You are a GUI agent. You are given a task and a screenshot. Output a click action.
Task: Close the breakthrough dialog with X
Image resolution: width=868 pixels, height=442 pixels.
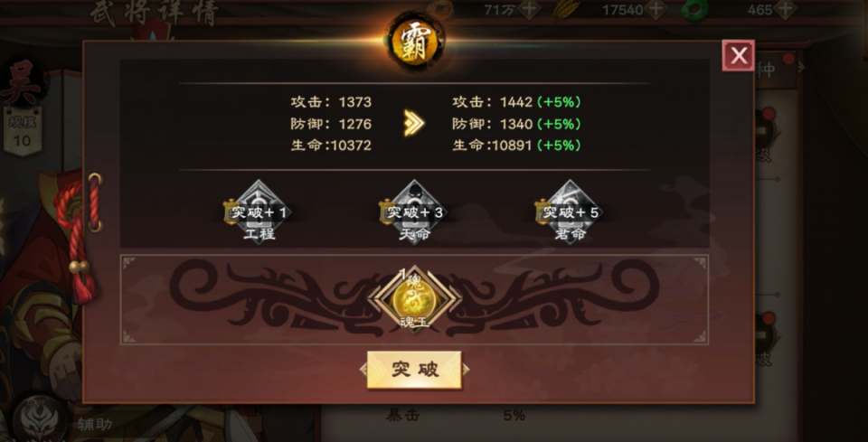click(x=738, y=55)
